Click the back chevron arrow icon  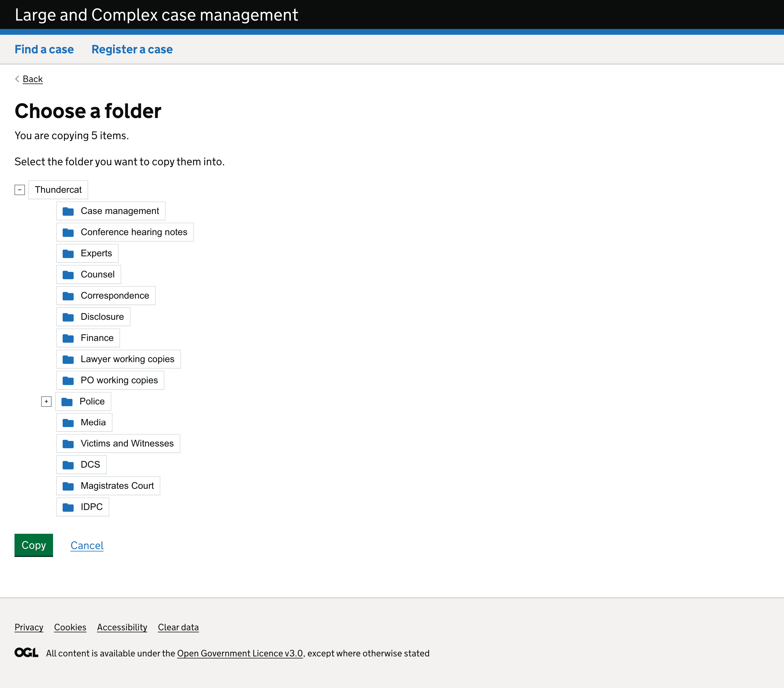pos(17,79)
